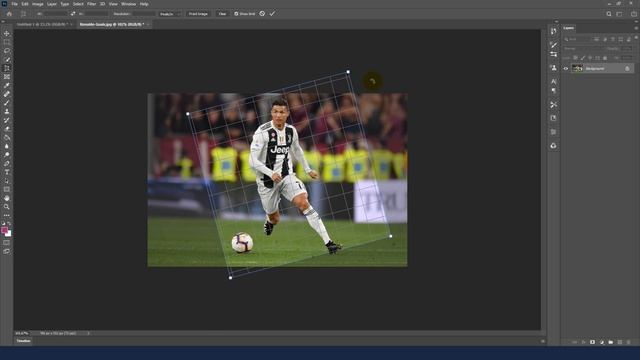Click the search icon at top right

[x=609, y=14]
